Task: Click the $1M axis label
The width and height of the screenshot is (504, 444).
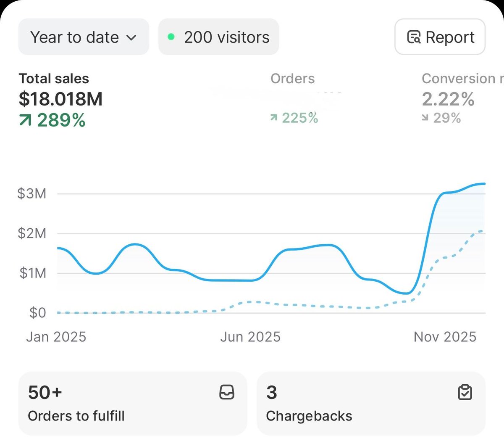Action: pos(33,273)
